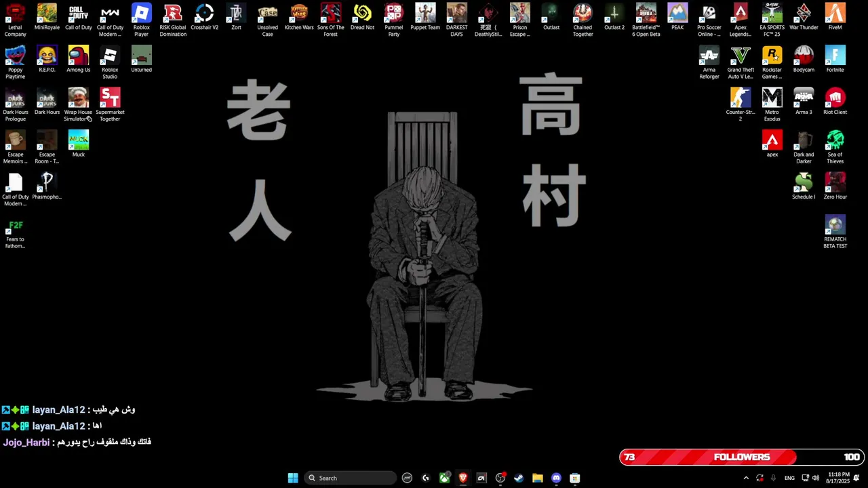Launch Riot Client shortcut
Image resolution: width=868 pixels, height=488 pixels.
[835, 101]
